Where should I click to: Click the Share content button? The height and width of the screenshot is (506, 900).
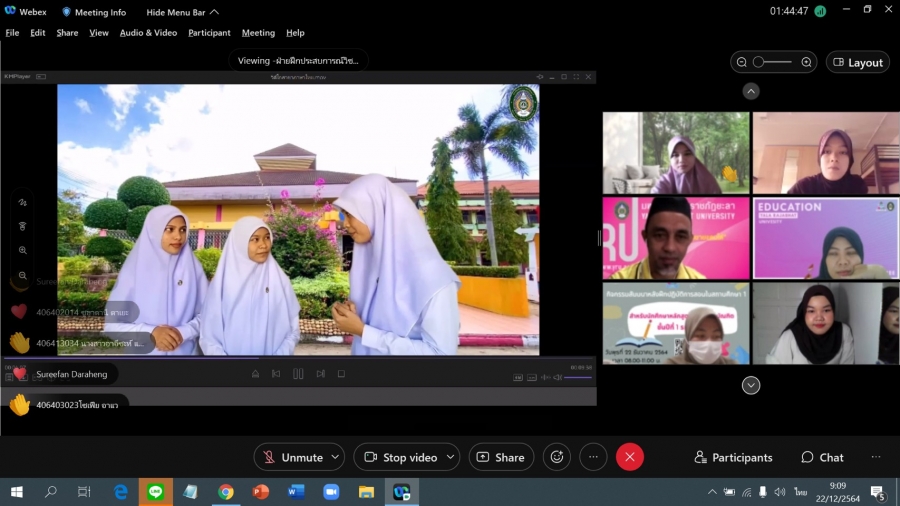tap(500, 457)
